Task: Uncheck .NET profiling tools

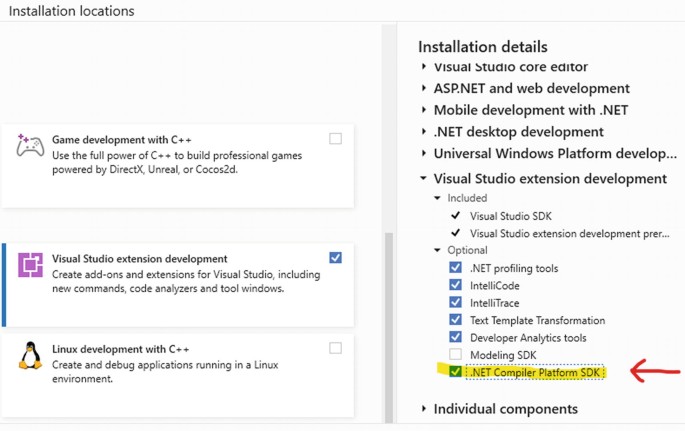Action: [x=455, y=267]
